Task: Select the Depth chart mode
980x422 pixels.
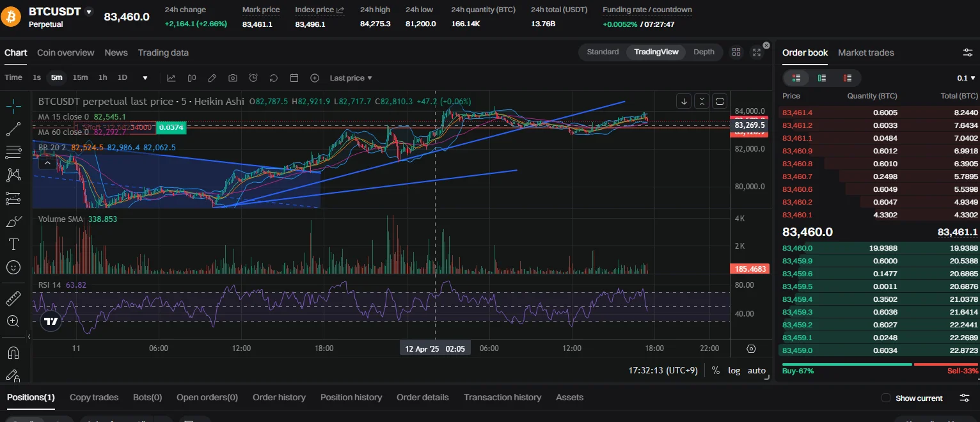Action: 704,52
